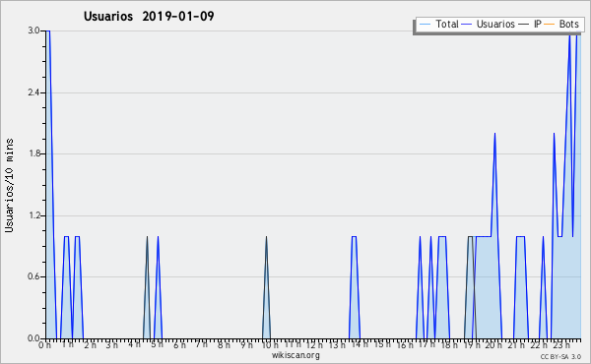This screenshot has width=591, height=364.
Task: Click the '5 h' x-axis label
Action: 157,344
